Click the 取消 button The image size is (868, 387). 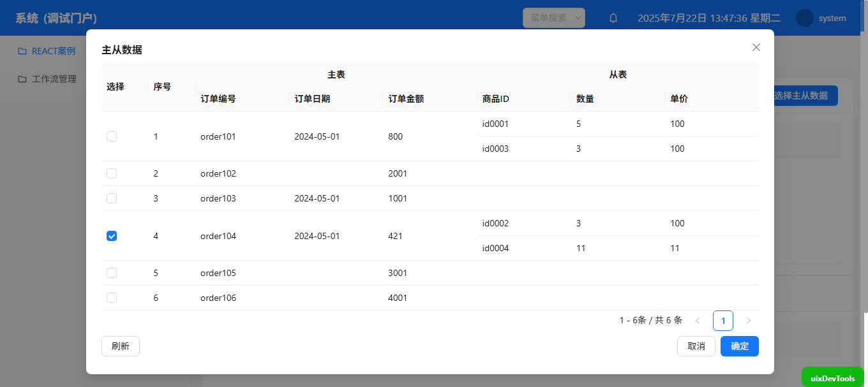click(696, 346)
